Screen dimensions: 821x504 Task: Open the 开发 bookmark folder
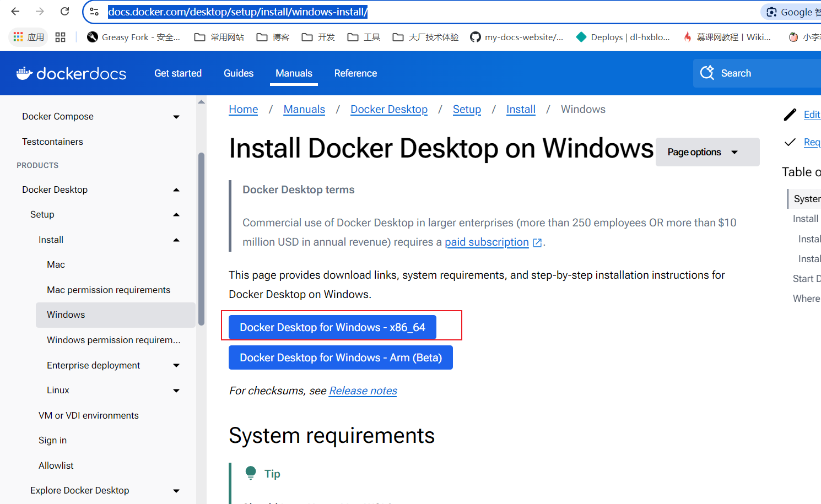(x=318, y=37)
